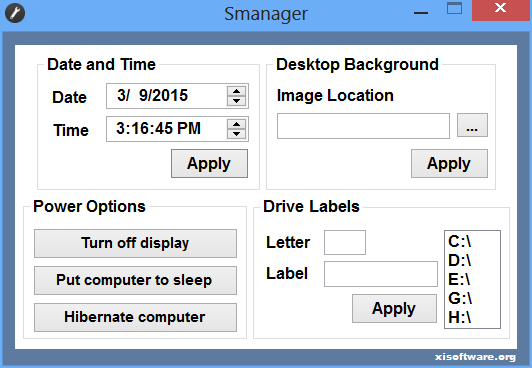The height and width of the screenshot is (368, 532).
Task: Decrease the Date value with down arrow
Action: pos(236,101)
